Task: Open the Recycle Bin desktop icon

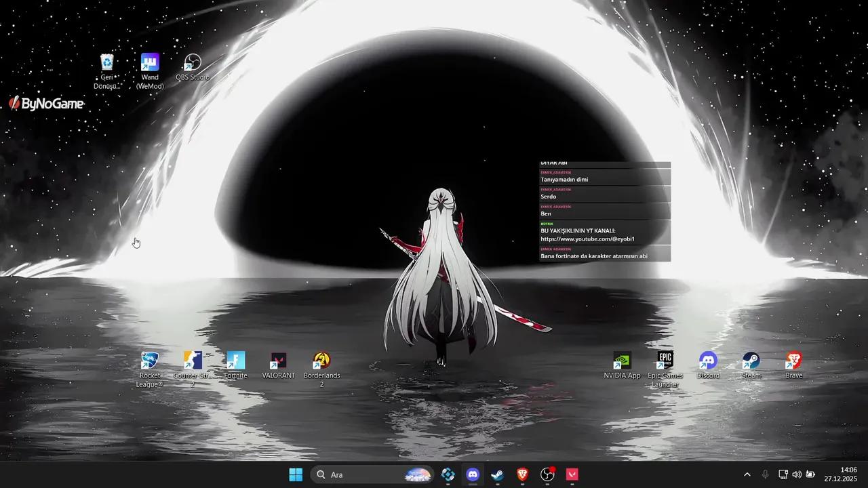Action: pos(107,64)
